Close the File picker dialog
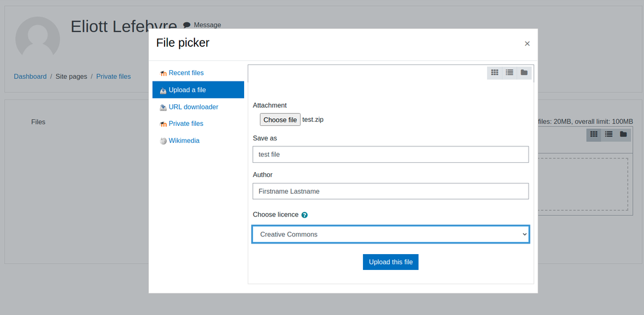The height and width of the screenshot is (315, 644). point(527,43)
